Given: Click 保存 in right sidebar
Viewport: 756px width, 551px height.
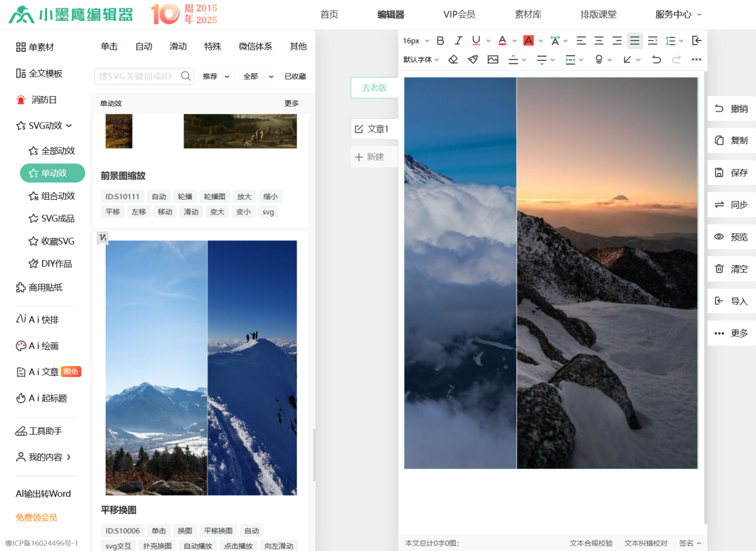Looking at the screenshot, I should [732, 173].
